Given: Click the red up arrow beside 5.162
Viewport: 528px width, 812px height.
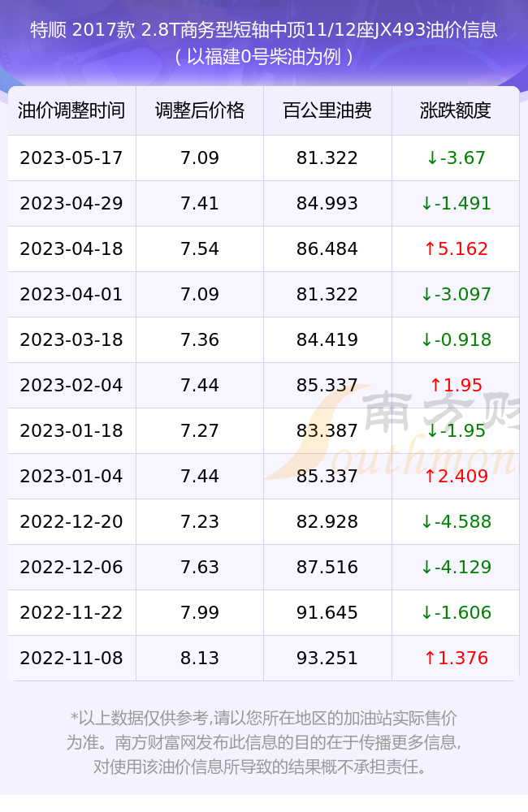Looking at the screenshot, I should point(430,249).
